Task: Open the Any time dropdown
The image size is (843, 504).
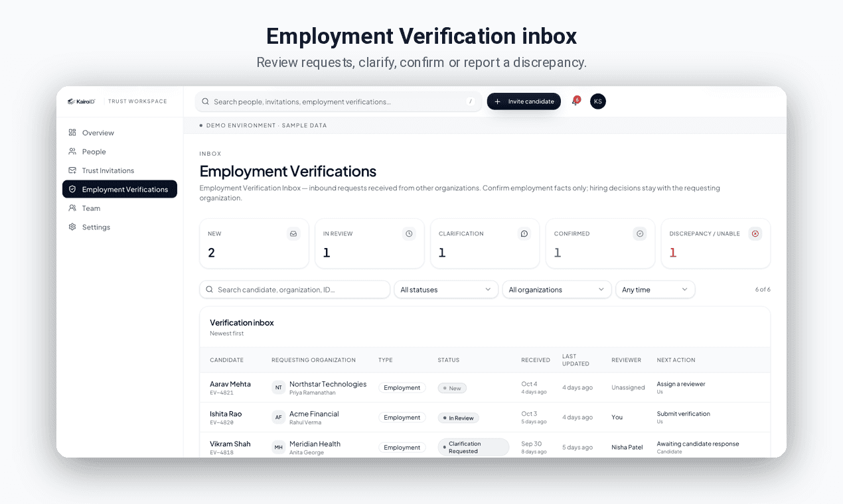Action: point(655,290)
